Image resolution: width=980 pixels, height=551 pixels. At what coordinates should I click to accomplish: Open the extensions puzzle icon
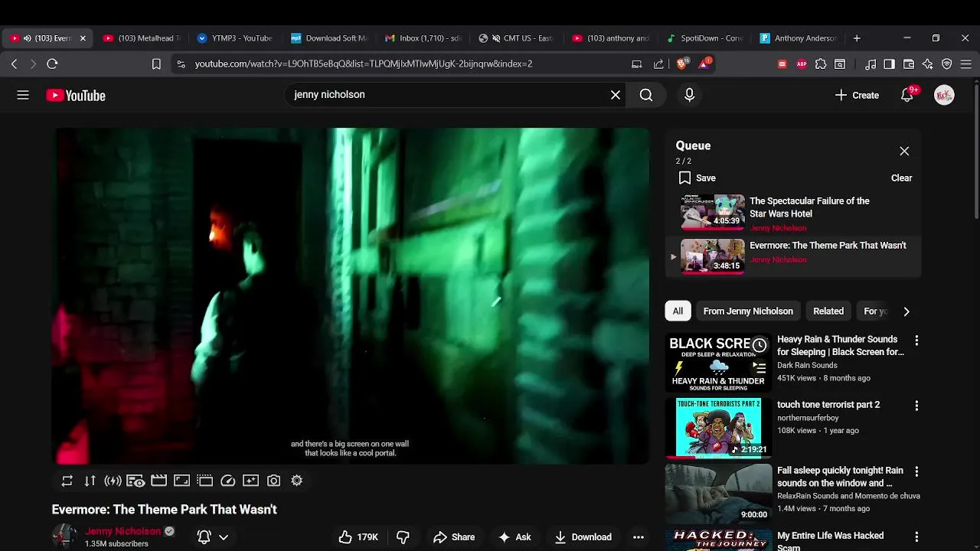(821, 64)
